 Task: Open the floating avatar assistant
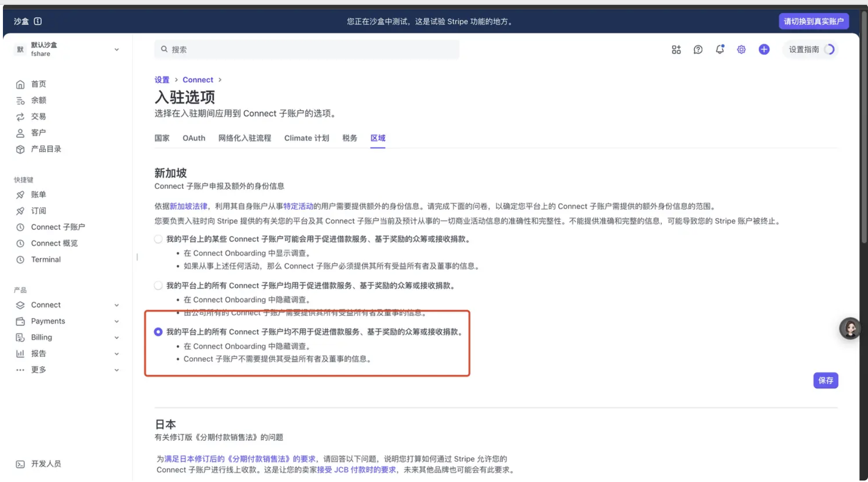click(850, 329)
